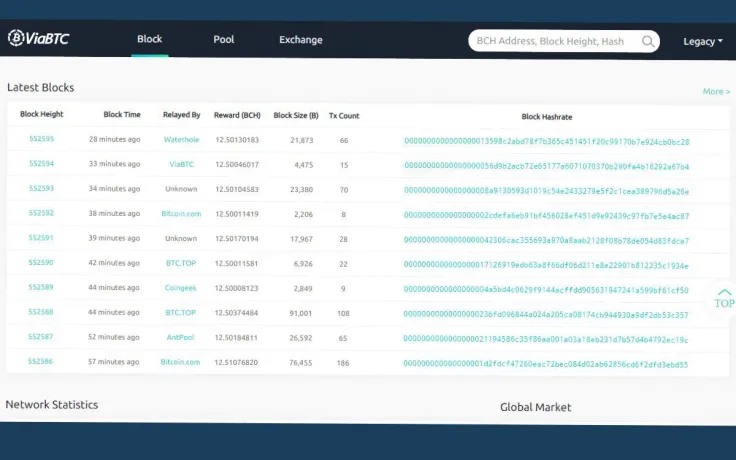Focus the BCH Address search field

pyautogui.click(x=555, y=41)
